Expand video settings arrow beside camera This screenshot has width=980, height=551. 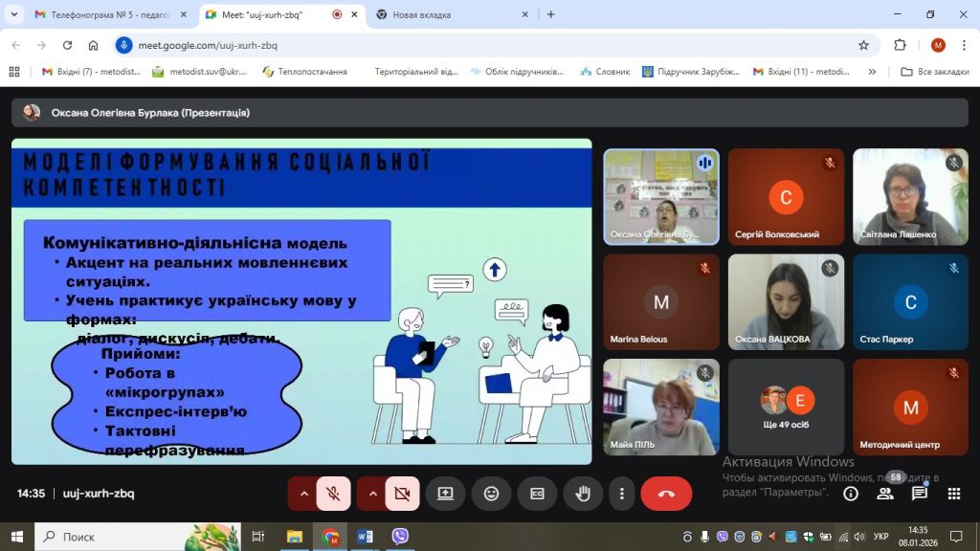[373, 494]
